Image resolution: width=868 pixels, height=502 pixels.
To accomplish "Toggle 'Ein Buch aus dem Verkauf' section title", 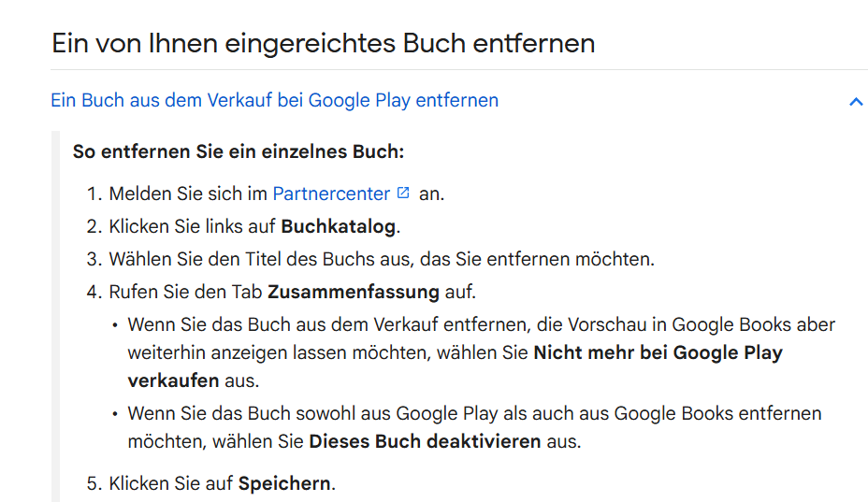I will tap(274, 100).
